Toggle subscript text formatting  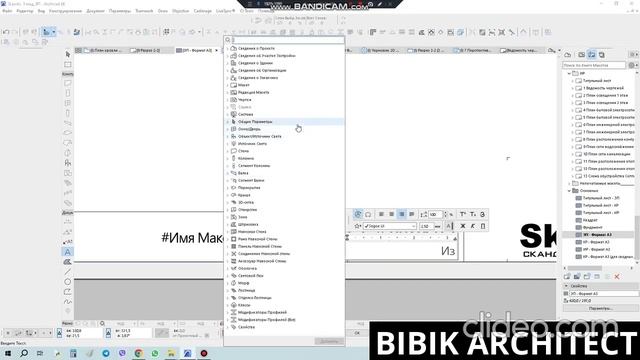473,214
